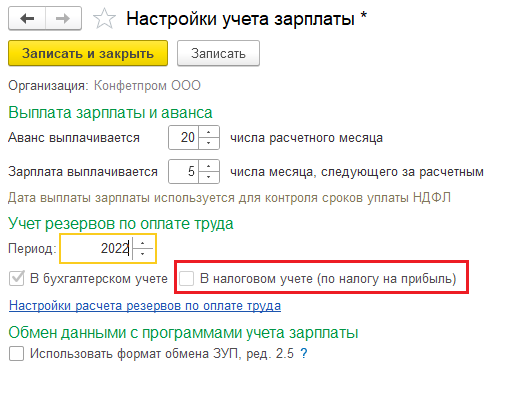Click the 'Записать и закрыть' button

88,53
